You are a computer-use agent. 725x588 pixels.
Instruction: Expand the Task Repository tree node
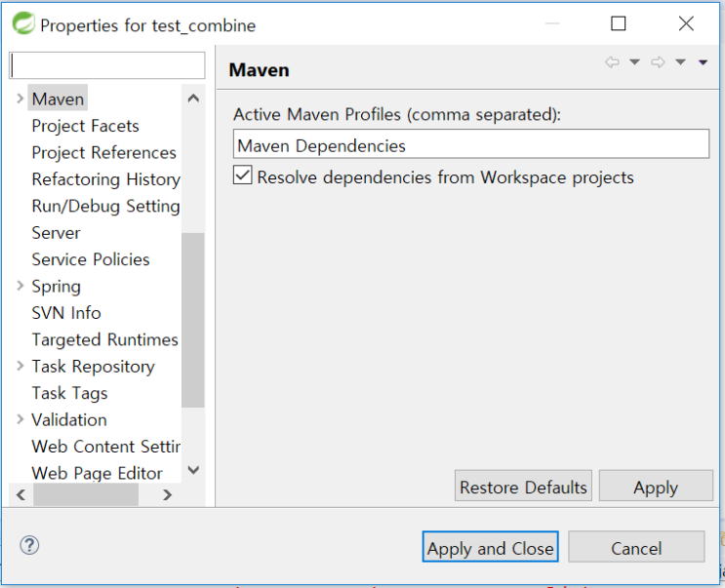point(20,366)
